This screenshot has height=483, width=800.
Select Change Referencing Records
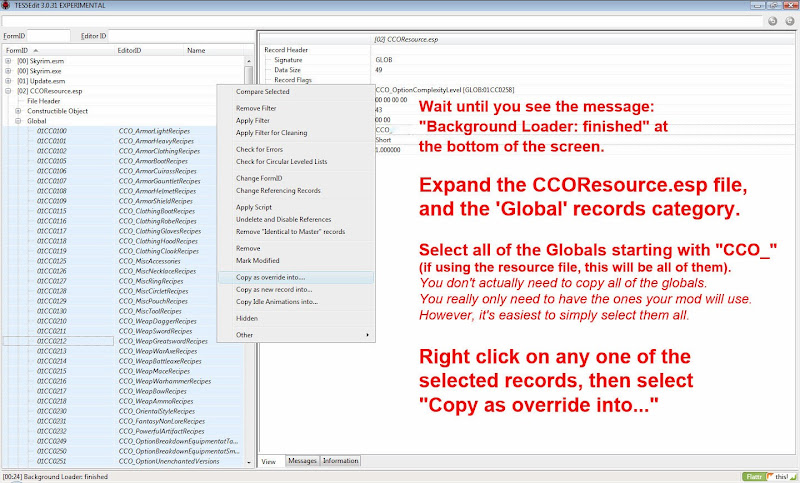click(x=278, y=191)
